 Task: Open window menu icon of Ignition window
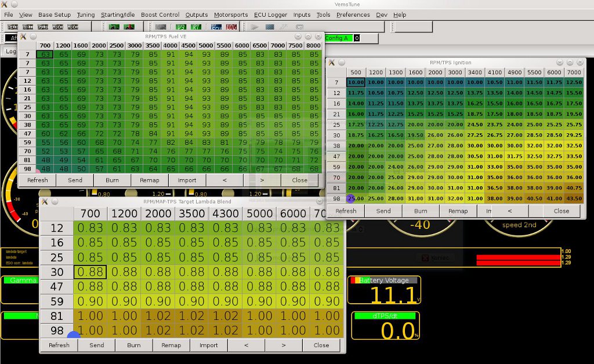click(x=331, y=63)
